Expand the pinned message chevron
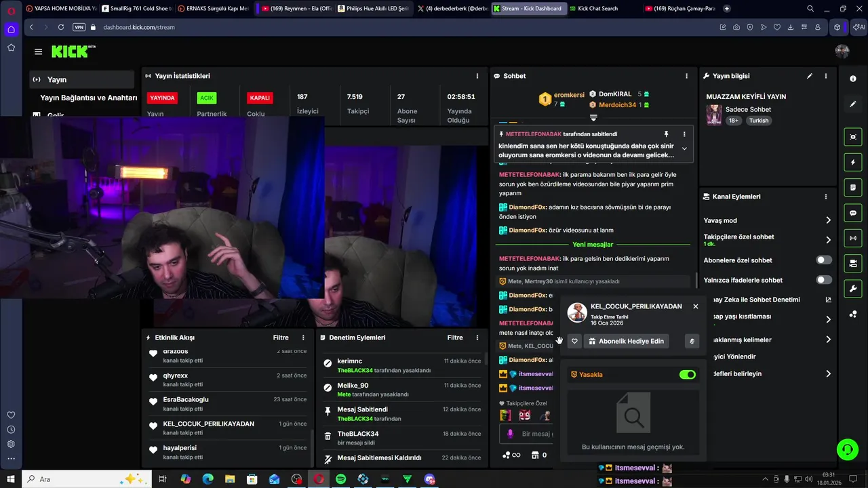868x488 pixels. click(684, 148)
